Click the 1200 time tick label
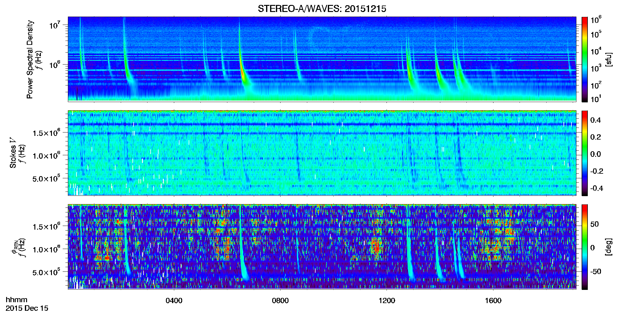This screenshot has height=332, width=644. pos(387,300)
